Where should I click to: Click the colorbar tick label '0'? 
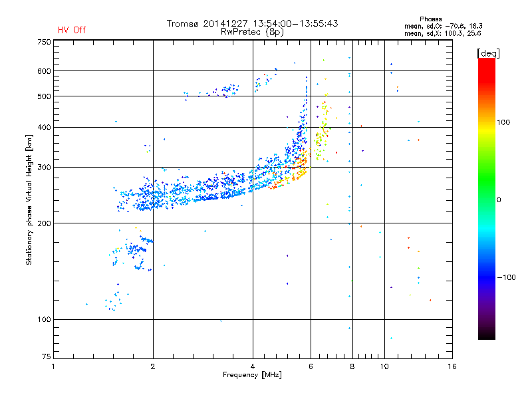click(x=499, y=199)
